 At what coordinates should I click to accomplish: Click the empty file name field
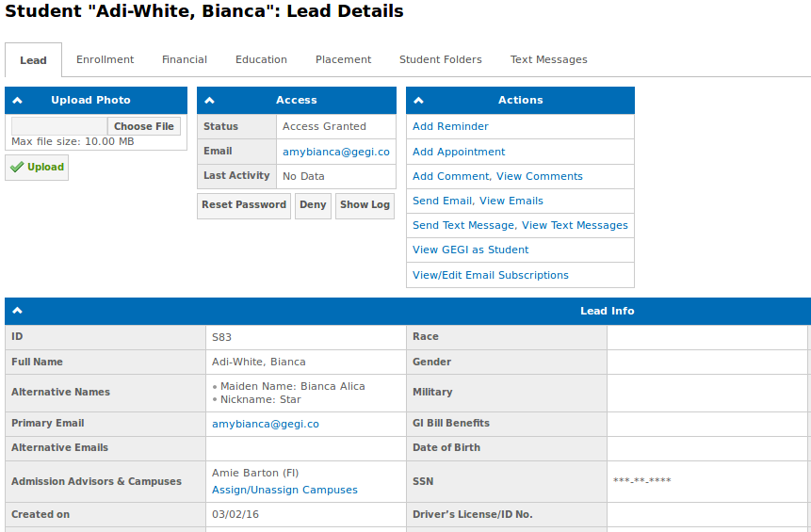(59, 126)
